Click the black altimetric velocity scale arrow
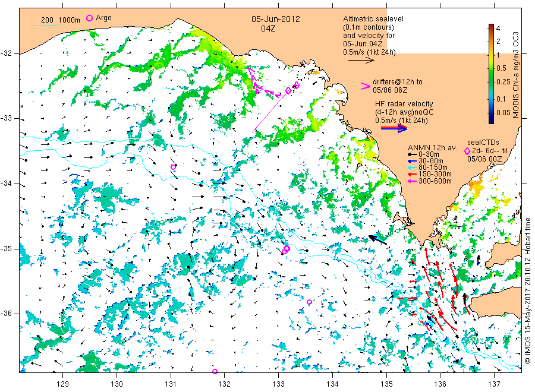 pos(361,61)
